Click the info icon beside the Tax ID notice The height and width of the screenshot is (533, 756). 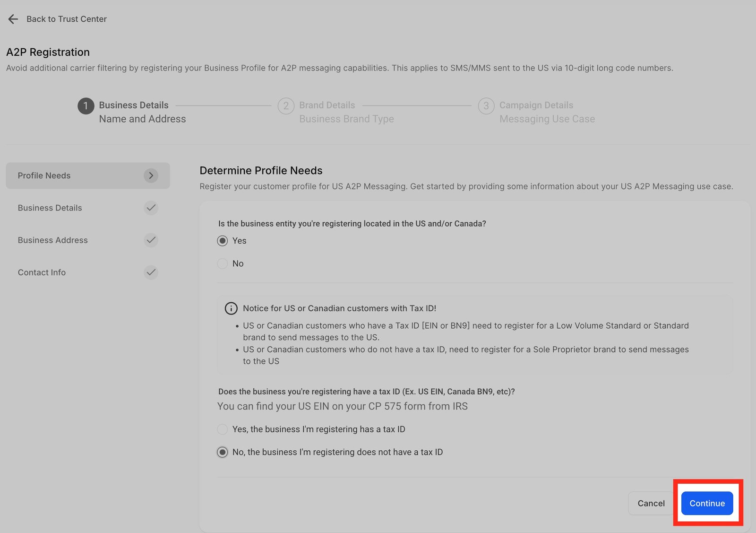coord(231,308)
